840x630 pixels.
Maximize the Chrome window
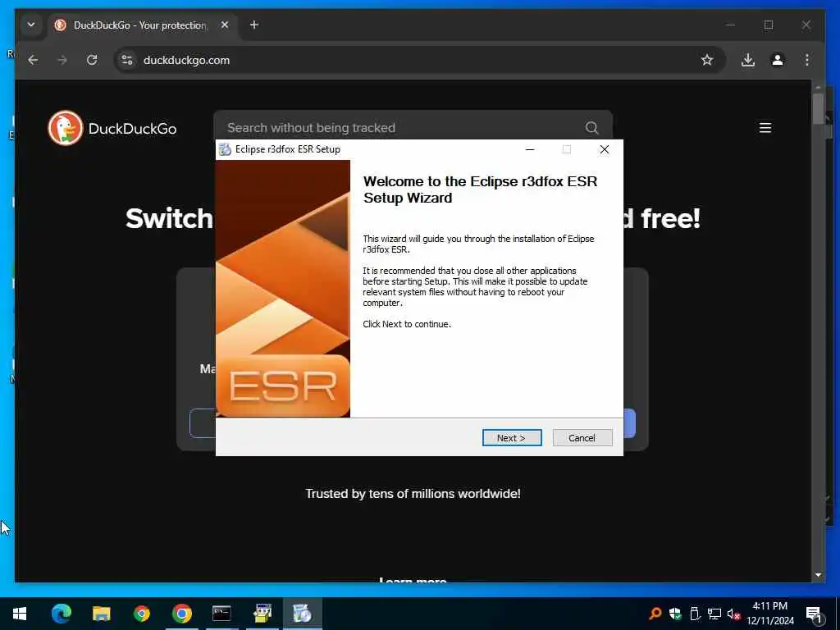point(768,25)
